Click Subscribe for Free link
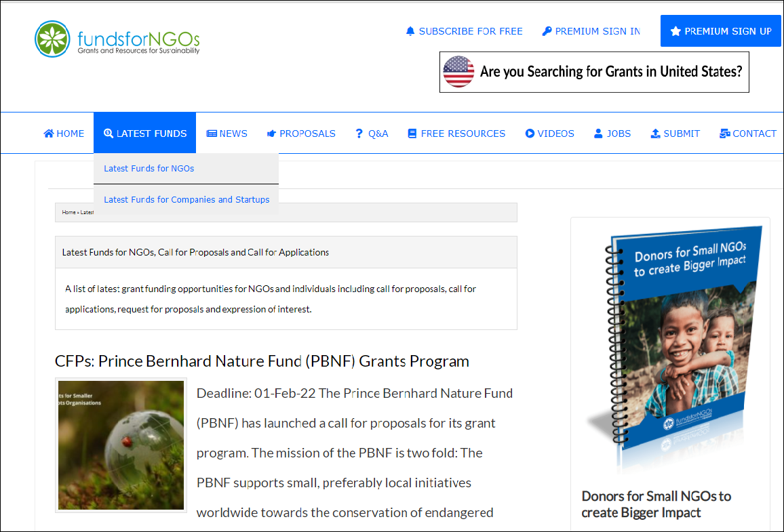 tap(464, 31)
